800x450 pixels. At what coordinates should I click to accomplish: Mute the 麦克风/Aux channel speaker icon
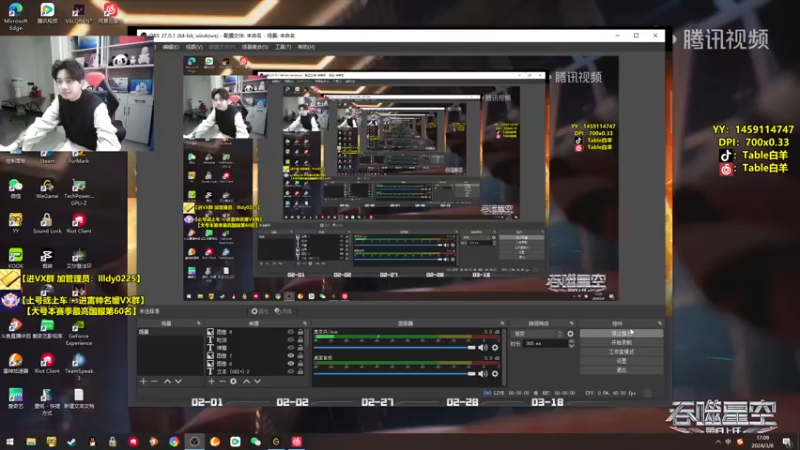[x=483, y=347]
